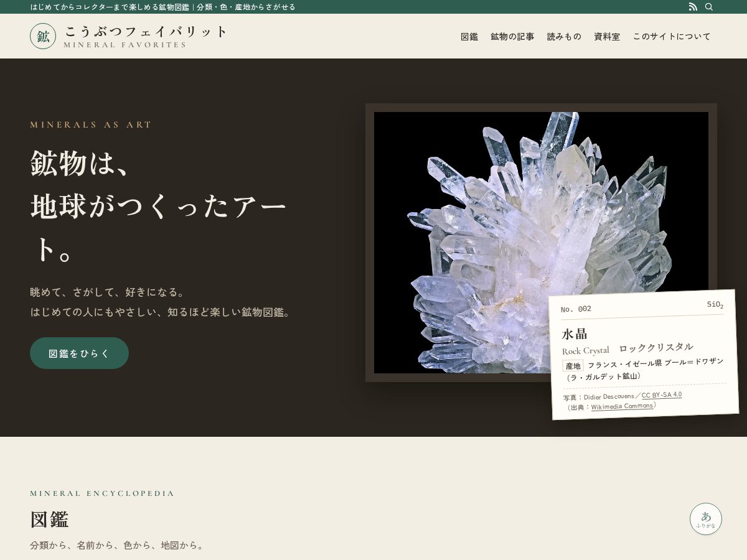747x560 pixels.
Task: Open the CC BY-SA 4.0 license link
Action: click(x=662, y=394)
